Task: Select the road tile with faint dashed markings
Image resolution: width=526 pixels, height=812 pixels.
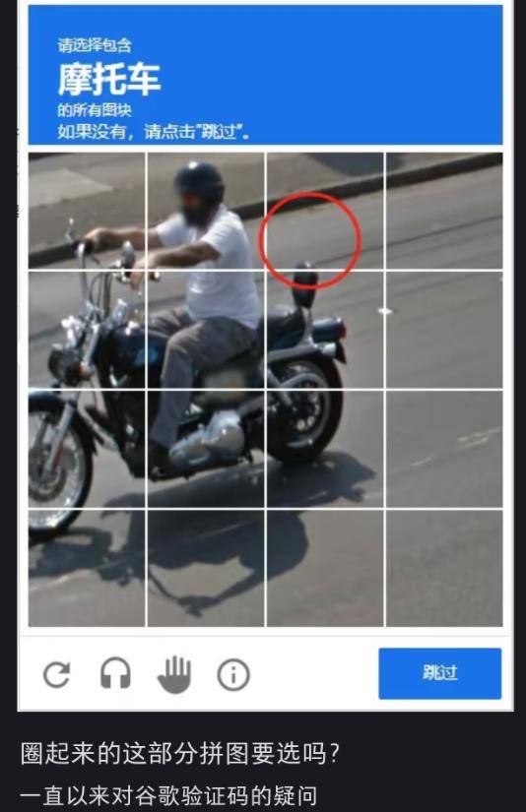Action: 444,449
